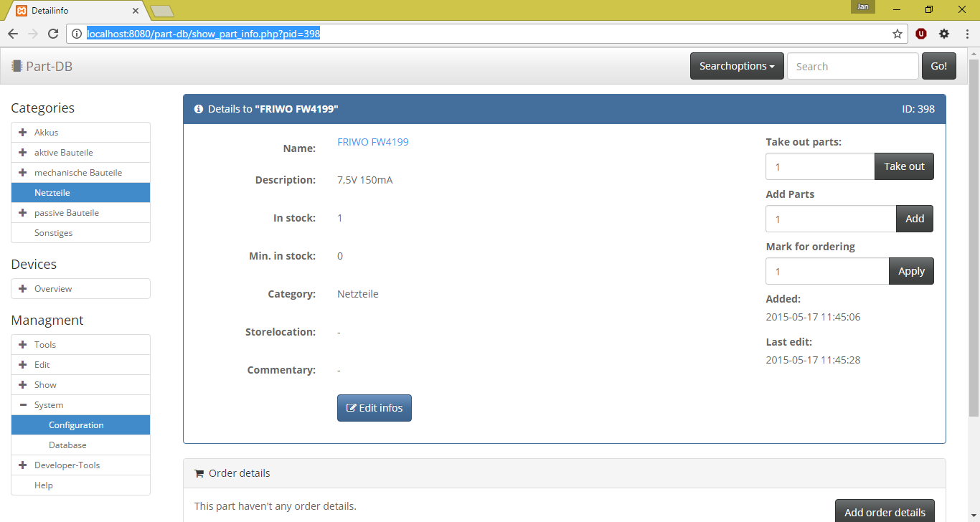Open the Database page
This screenshot has width=980, height=522.
point(80,445)
